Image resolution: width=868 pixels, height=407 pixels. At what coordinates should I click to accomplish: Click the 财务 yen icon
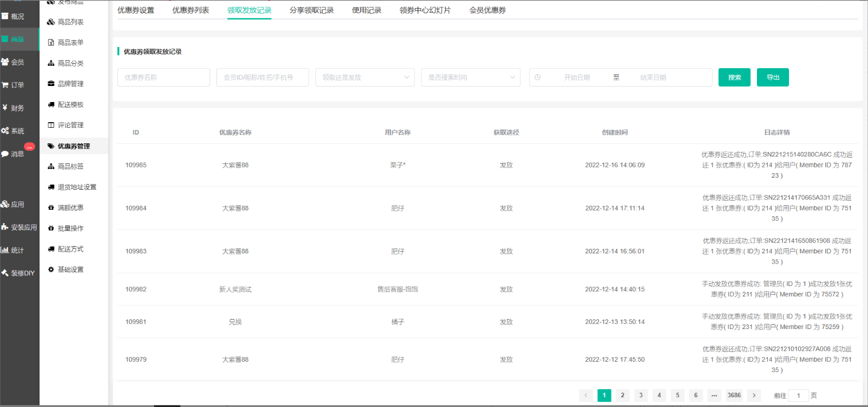click(x=5, y=108)
